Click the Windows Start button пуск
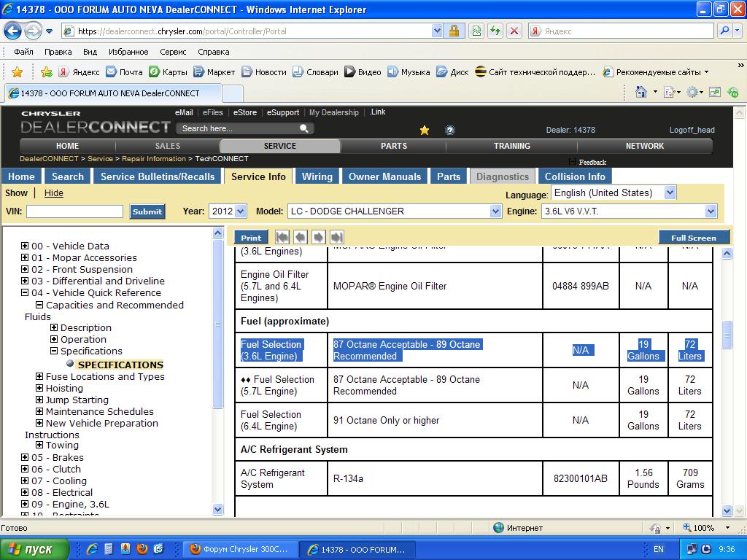747x560 pixels. point(34,549)
